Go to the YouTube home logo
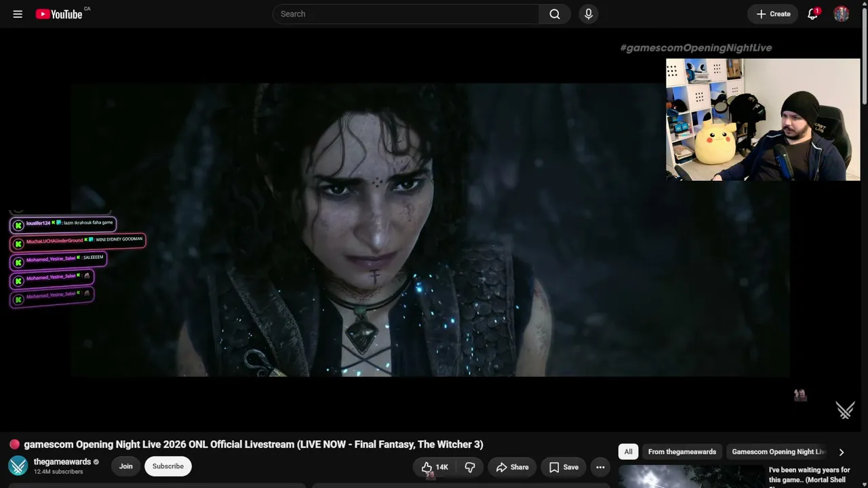Image resolution: width=868 pixels, height=488 pixels. tap(59, 14)
